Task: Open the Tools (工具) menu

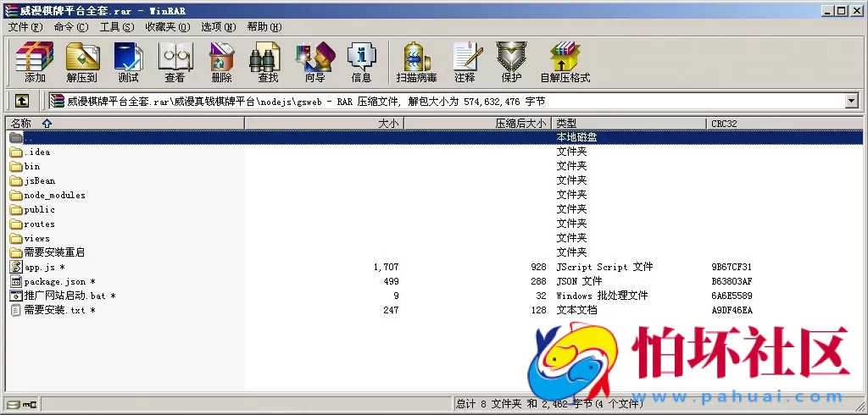Action: coord(117,26)
